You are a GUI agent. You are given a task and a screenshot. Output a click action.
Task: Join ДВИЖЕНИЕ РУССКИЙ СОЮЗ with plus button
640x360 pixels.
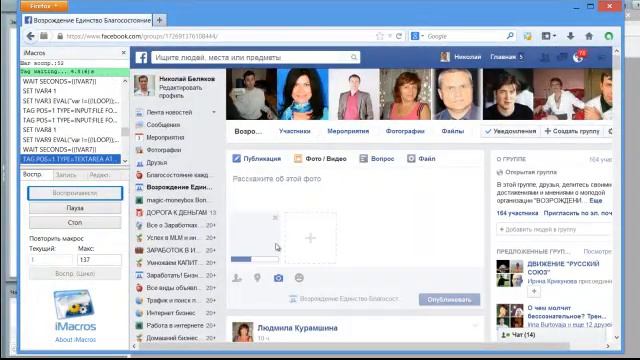pos(534,291)
